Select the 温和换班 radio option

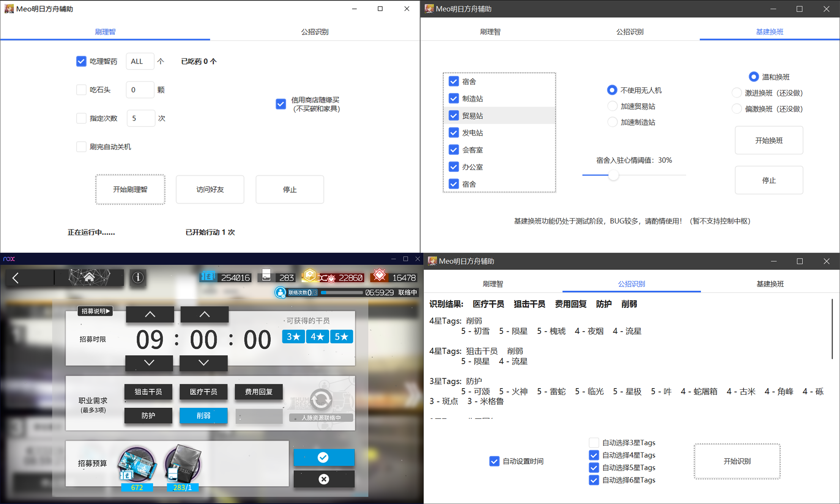[x=754, y=77]
